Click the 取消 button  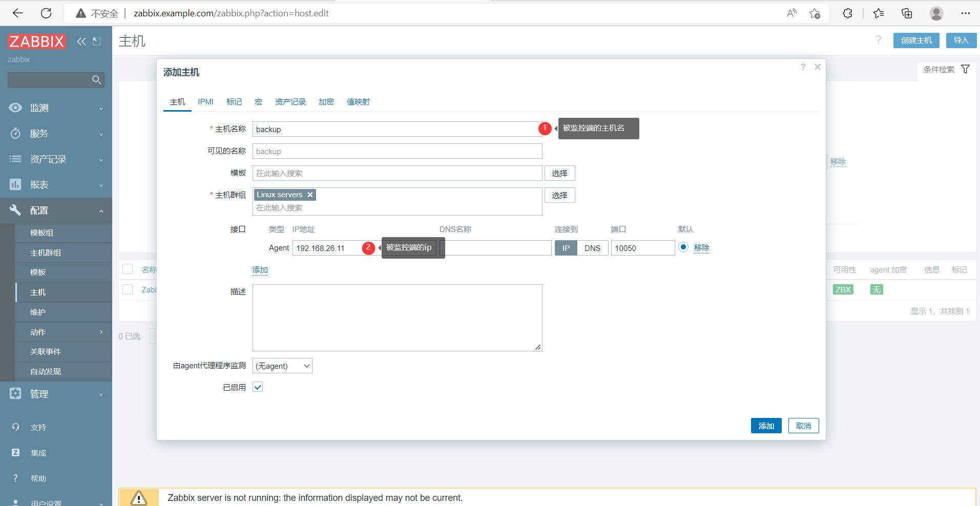click(804, 426)
